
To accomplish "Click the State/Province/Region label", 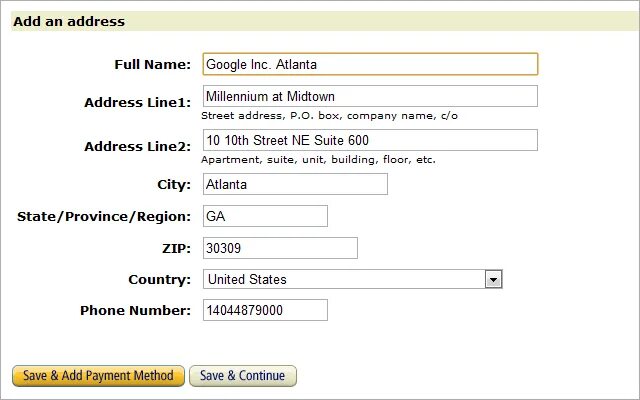I will pyautogui.click(x=104, y=216).
